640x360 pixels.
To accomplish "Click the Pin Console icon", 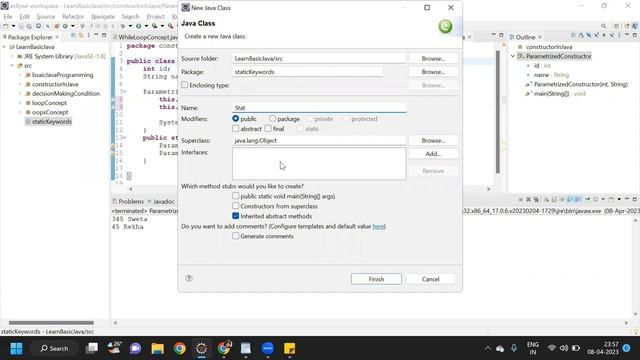I will [x=588, y=200].
